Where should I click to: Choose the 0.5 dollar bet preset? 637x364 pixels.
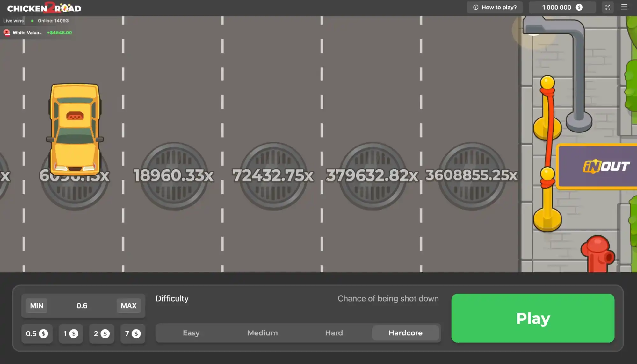[37, 334]
